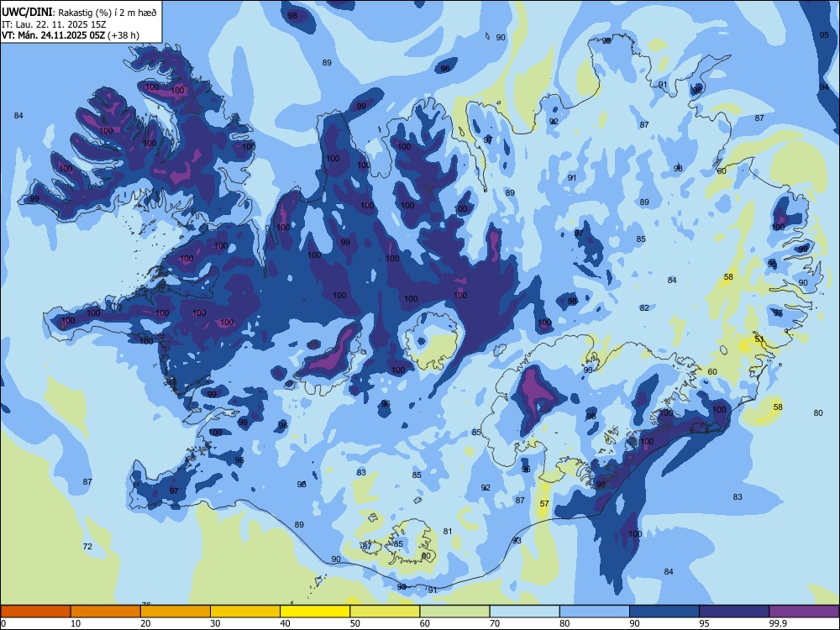Click the '81' humidity value near the south
The height and width of the screenshot is (630, 840).
[448, 532]
